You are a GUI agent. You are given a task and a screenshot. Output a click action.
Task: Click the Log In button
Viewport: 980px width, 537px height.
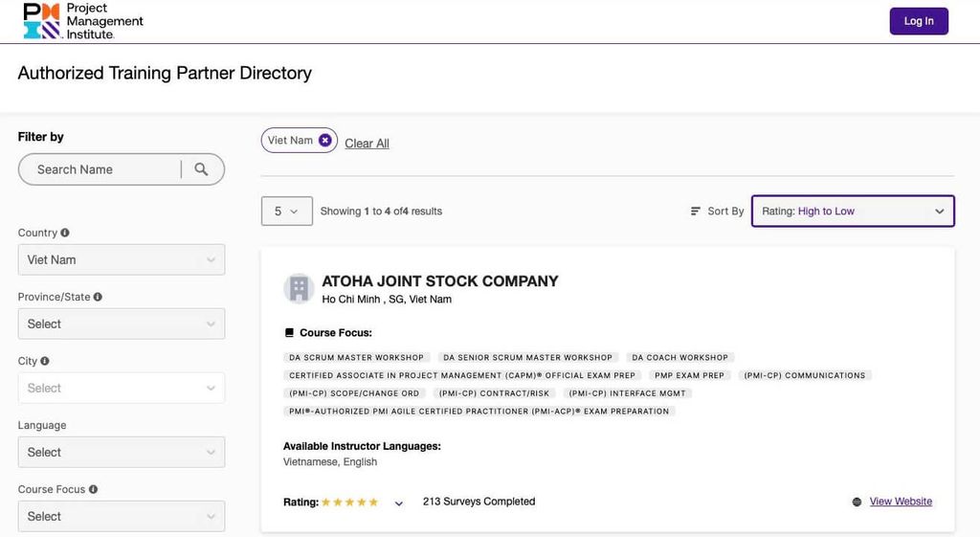coord(919,21)
